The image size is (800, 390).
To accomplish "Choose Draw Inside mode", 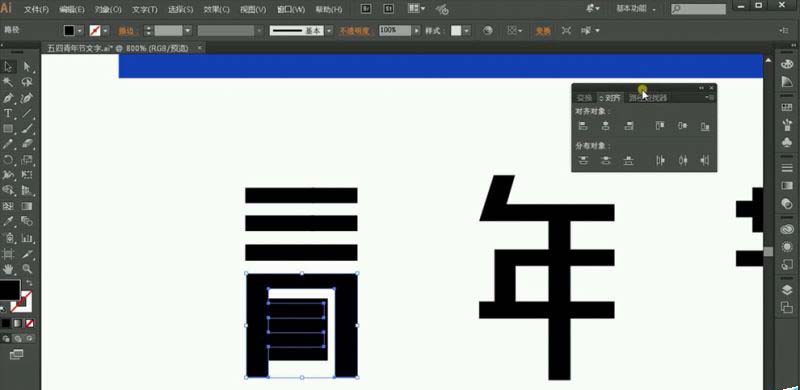I will 30,338.
